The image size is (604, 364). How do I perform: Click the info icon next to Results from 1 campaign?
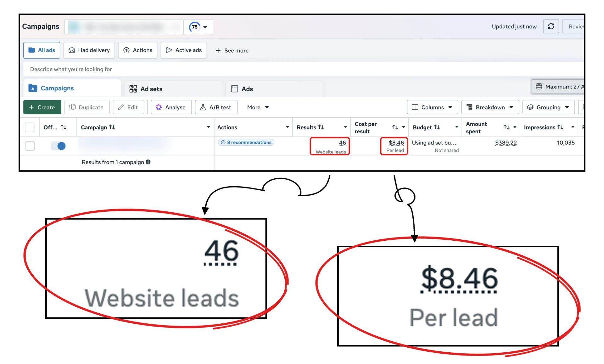coord(148,162)
